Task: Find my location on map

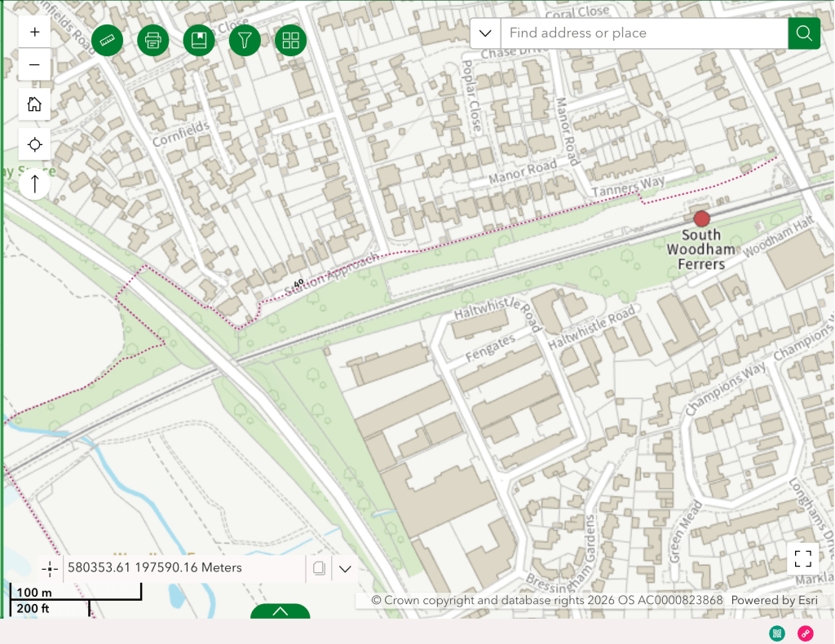Action: (34, 144)
